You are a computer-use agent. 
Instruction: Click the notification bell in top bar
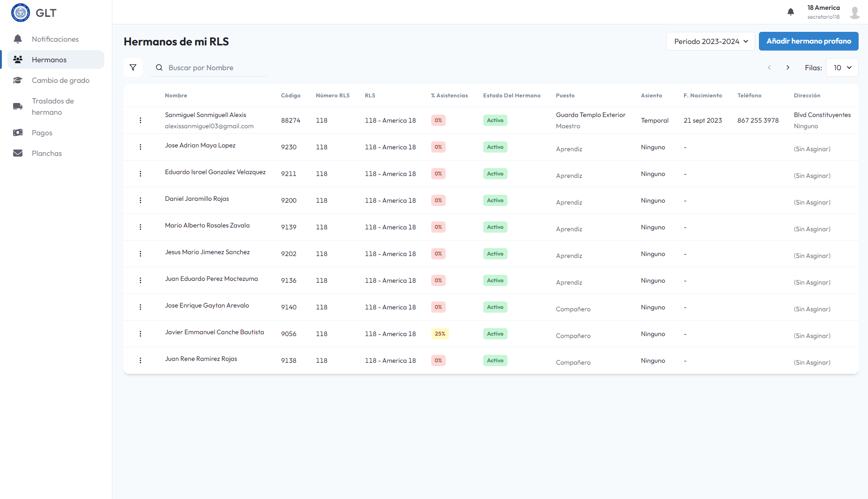pos(790,12)
